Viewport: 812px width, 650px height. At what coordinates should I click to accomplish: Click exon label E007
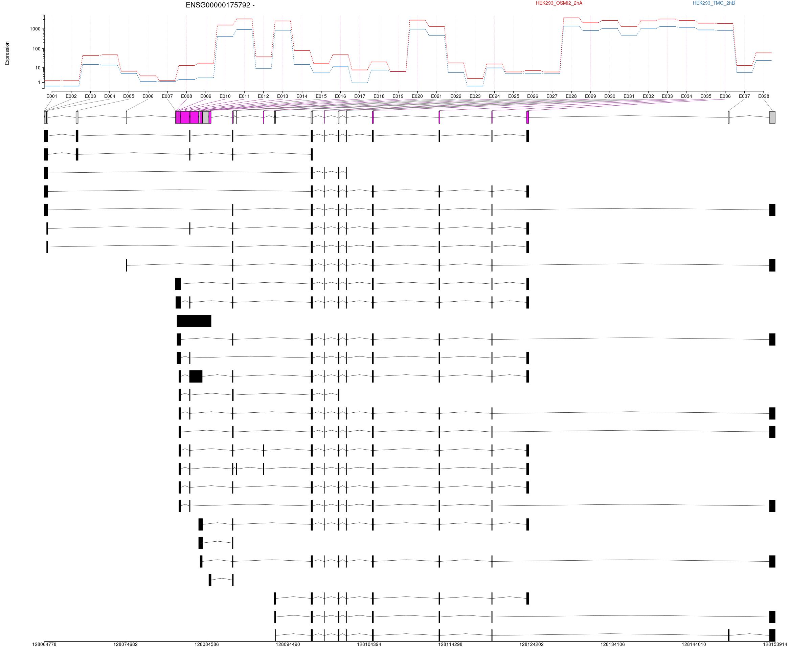pyautogui.click(x=167, y=96)
